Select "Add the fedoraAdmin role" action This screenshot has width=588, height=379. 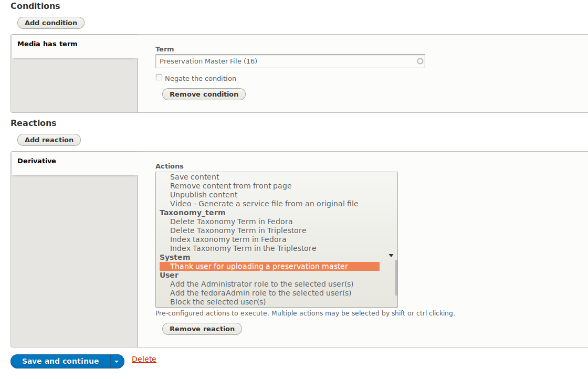tap(260, 292)
